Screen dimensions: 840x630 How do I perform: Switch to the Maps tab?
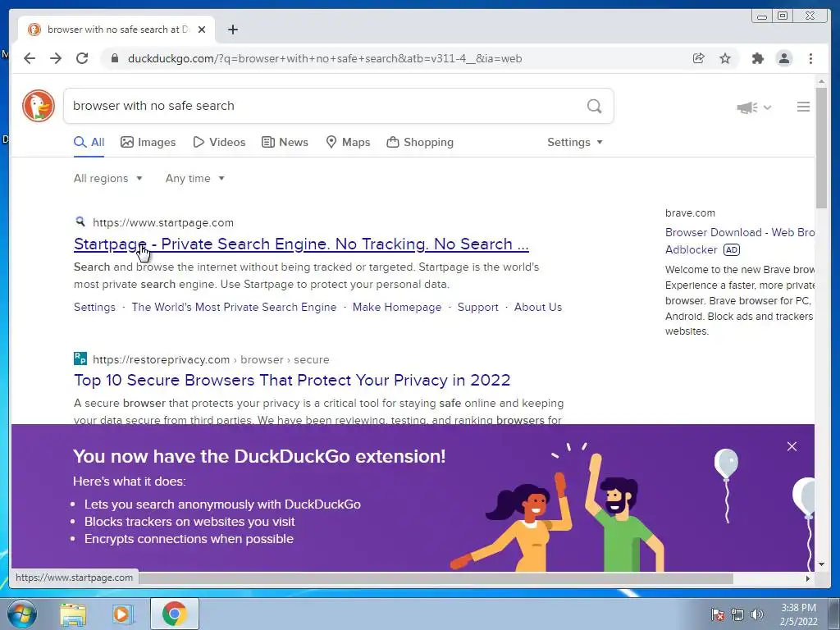(x=348, y=143)
